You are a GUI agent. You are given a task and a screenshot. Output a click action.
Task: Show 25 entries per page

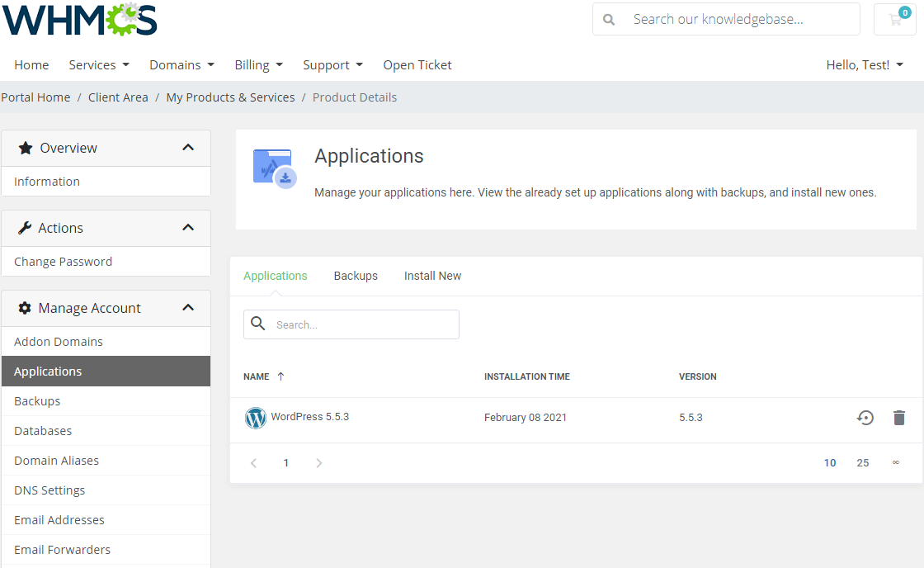[863, 463]
